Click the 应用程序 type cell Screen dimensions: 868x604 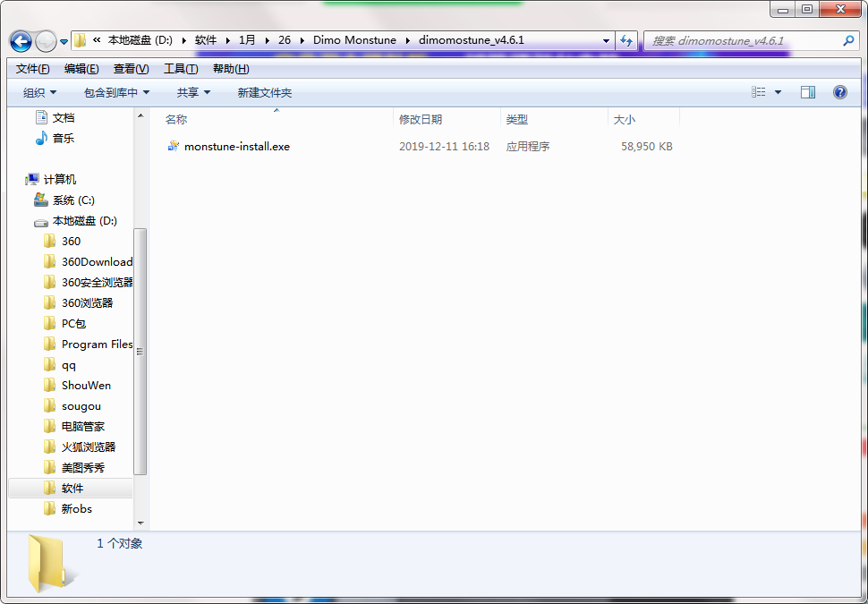528,146
